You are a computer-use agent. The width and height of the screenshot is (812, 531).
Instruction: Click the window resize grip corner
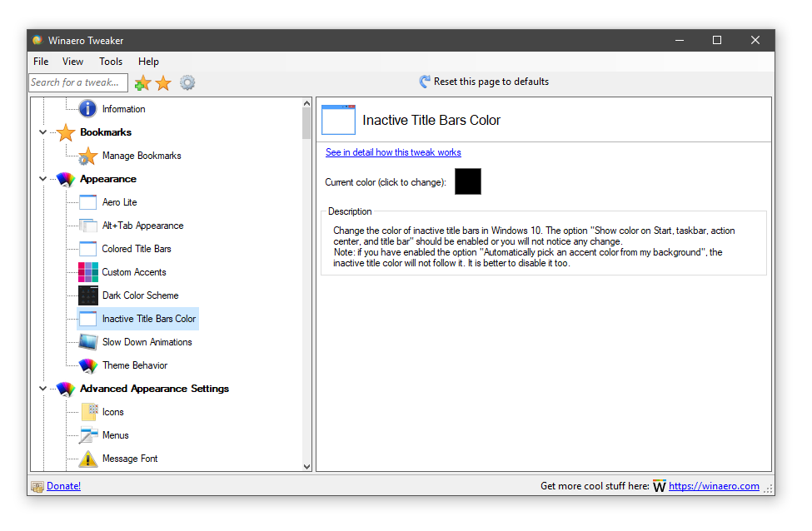click(769, 489)
